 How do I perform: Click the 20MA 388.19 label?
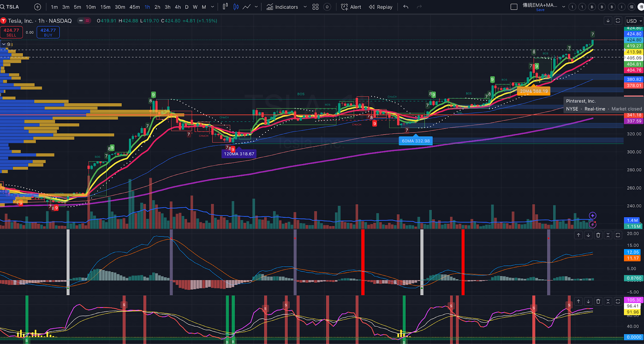point(534,91)
